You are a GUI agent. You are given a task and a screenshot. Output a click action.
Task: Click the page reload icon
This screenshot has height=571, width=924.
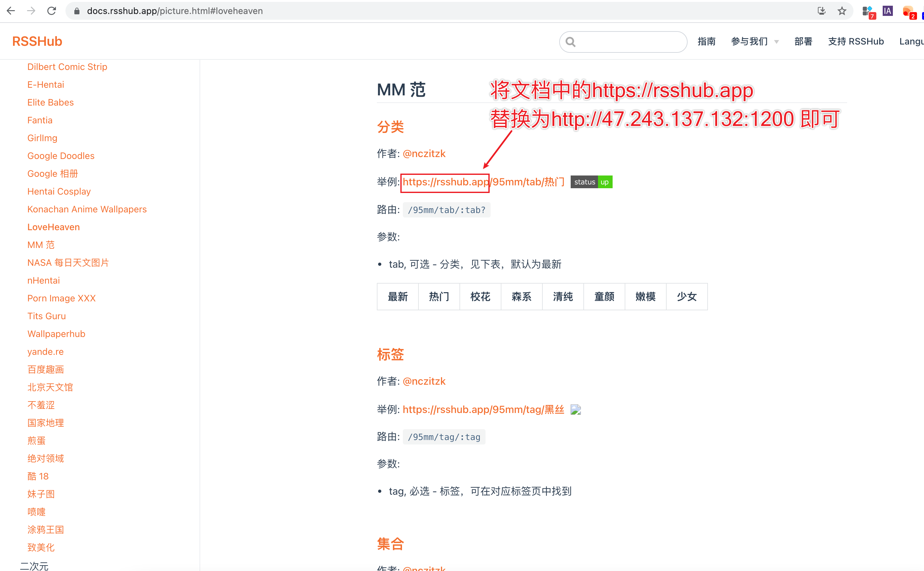[52, 10]
